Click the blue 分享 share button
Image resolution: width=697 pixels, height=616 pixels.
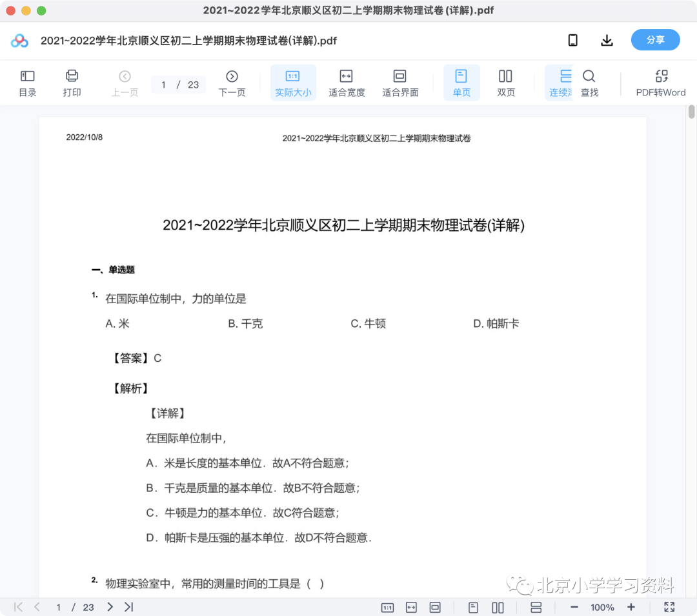point(655,40)
